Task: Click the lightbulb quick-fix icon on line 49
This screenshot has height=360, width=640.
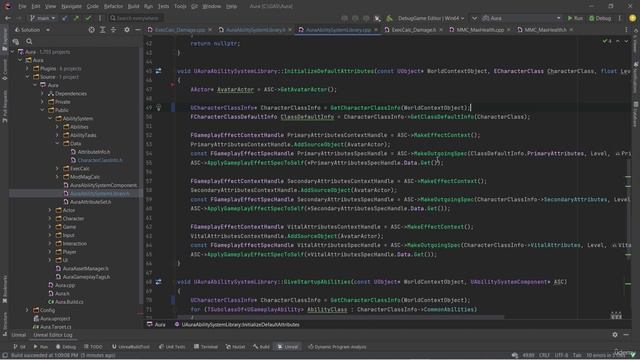Action: click(x=158, y=108)
